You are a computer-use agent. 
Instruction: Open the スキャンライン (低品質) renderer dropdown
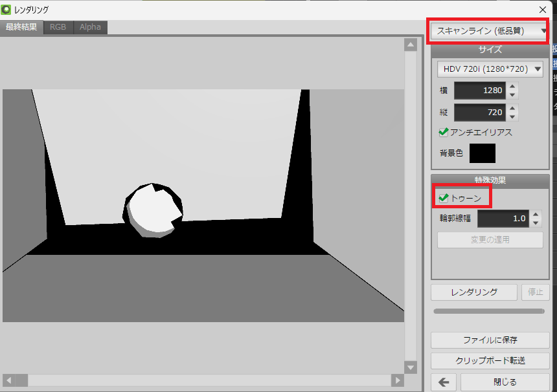tap(490, 30)
